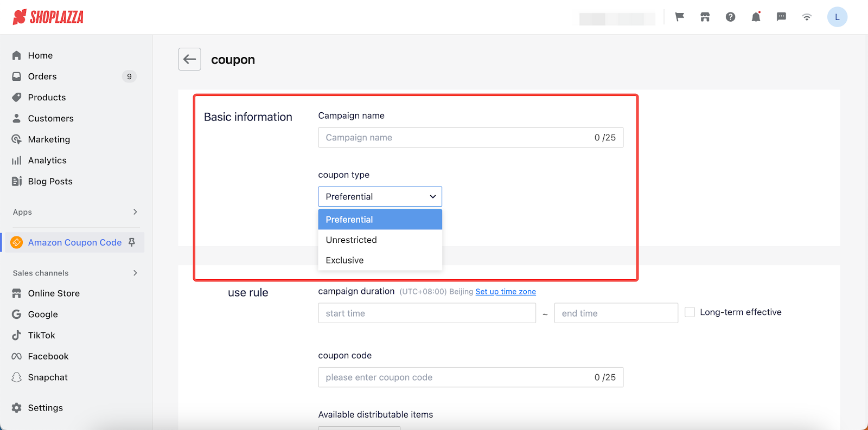Click the flag icon in top bar
This screenshot has height=430, width=868.
[679, 17]
